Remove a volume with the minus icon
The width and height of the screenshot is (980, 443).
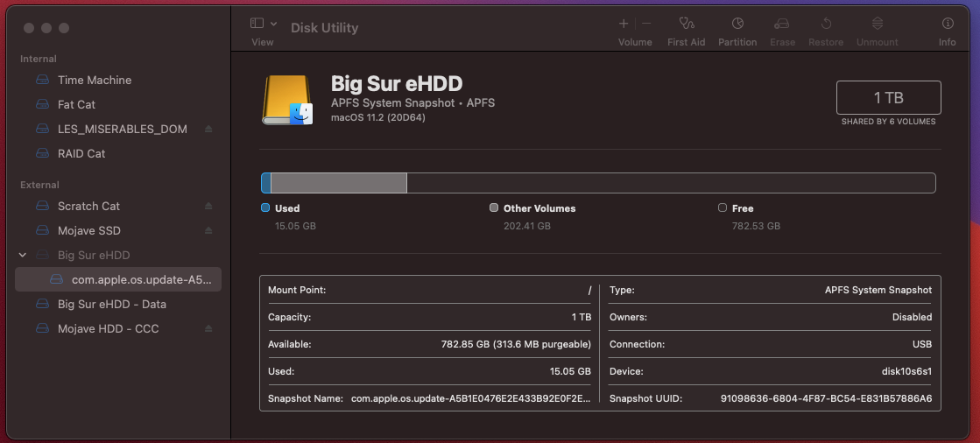click(x=646, y=24)
